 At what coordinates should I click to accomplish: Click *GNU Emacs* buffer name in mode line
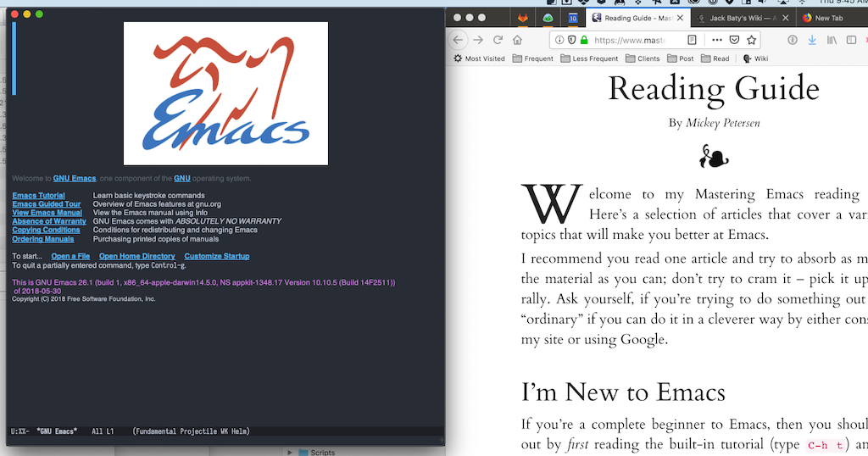[x=57, y=431]
